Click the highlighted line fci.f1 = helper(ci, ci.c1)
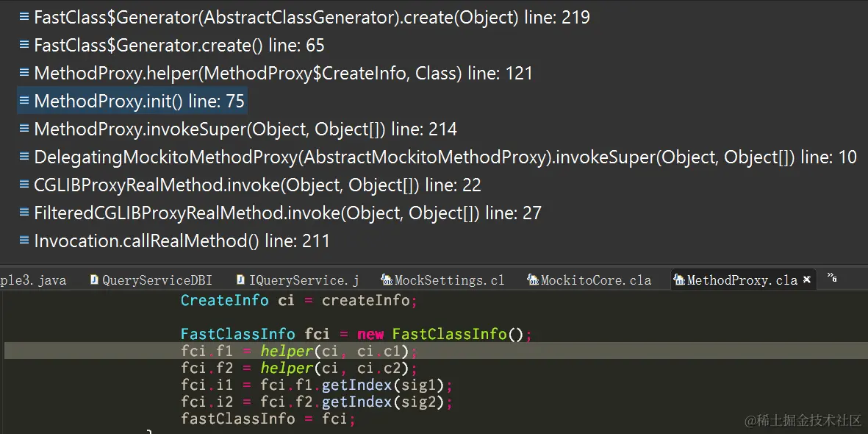 pyautogui.click(x=299, y=351)
